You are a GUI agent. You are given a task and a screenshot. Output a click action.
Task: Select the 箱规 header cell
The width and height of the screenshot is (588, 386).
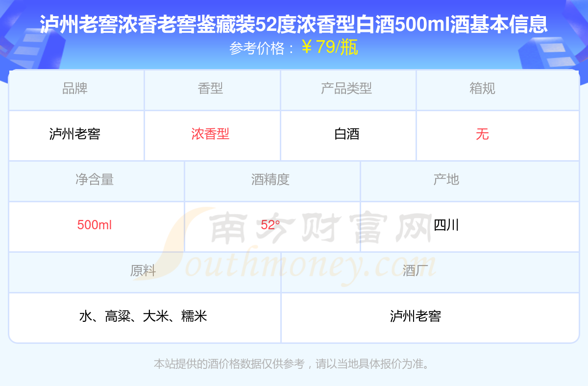pos(498,90)
